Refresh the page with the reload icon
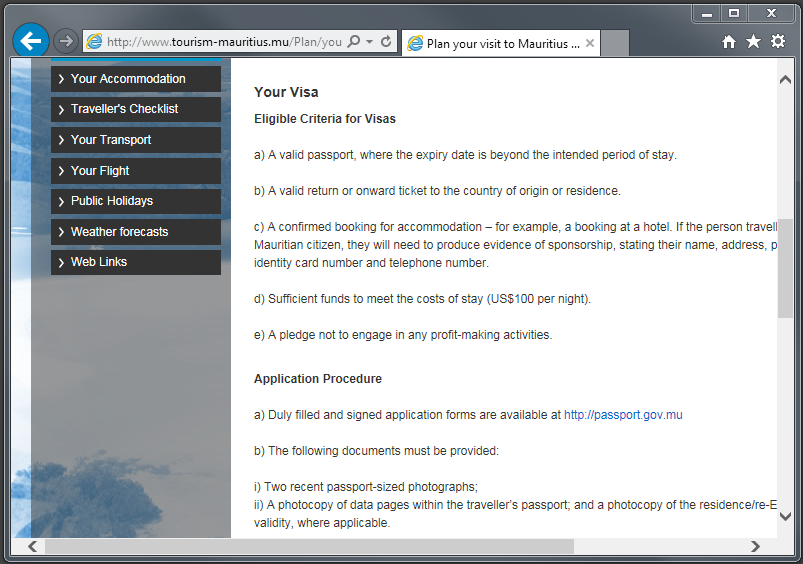Screen dimensions: 803x564 tap(386, 41)
